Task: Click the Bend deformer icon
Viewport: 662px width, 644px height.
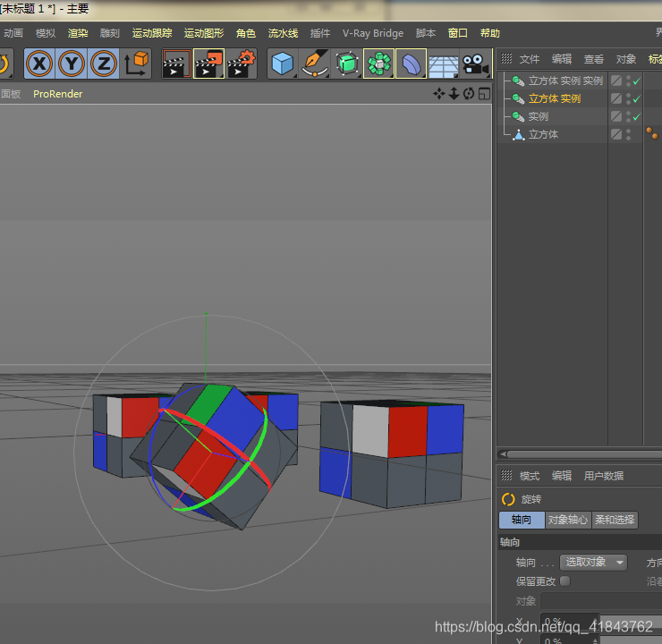Action: tap(412, 64)
